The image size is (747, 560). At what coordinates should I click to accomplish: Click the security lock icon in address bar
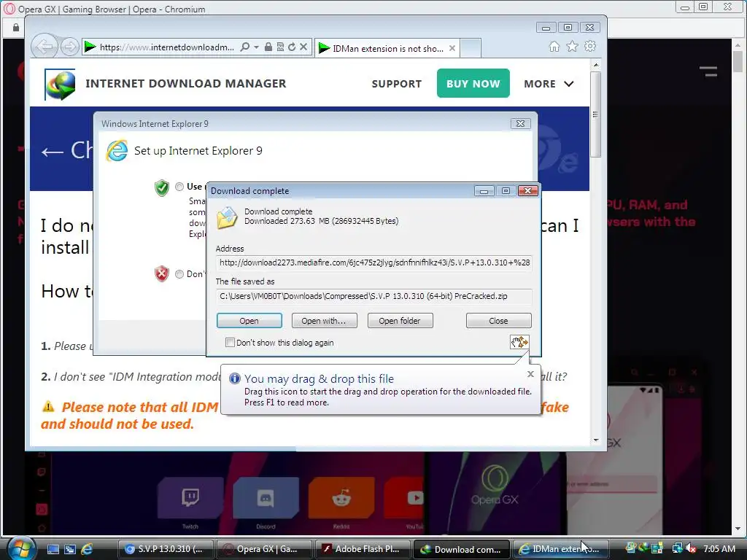coord(268,47)
